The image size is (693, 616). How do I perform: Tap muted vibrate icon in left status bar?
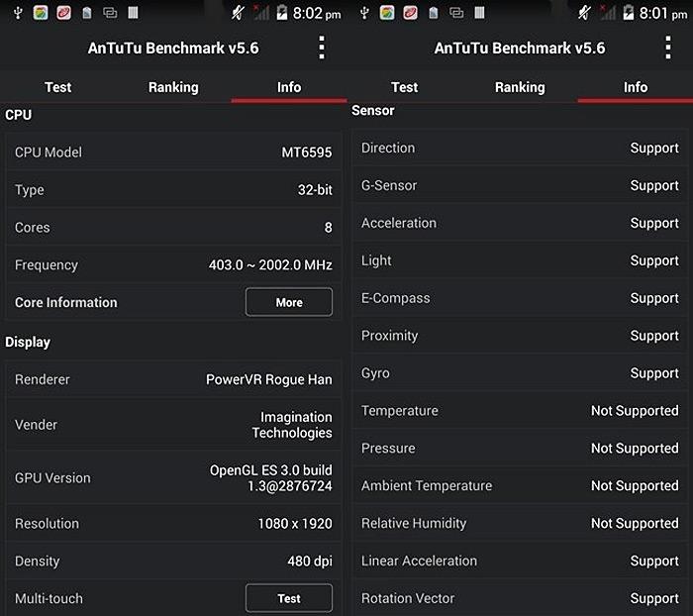pos(238,13)
